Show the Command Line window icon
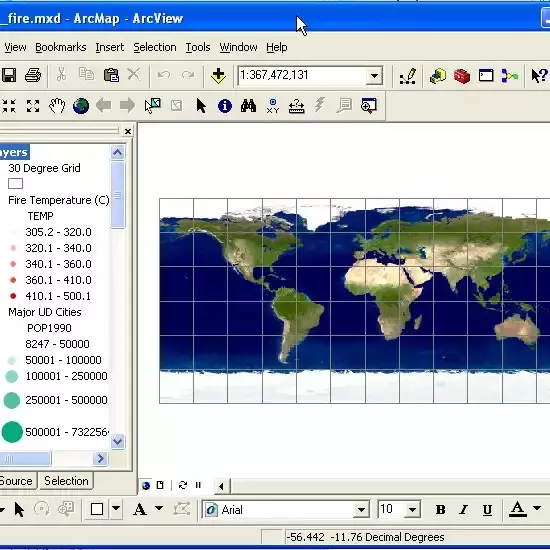Viewport: 550px width, 550px height. pyautogui.click(x=486, y=75)
